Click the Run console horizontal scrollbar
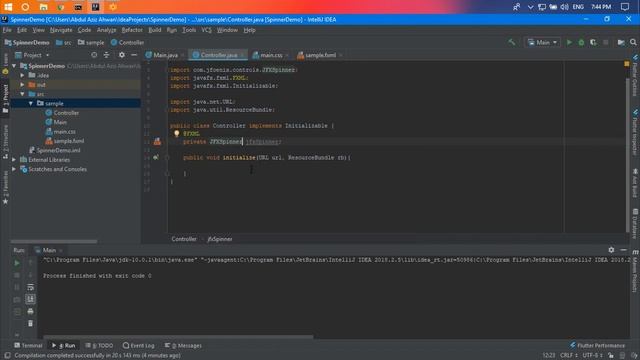 (178, 337)
